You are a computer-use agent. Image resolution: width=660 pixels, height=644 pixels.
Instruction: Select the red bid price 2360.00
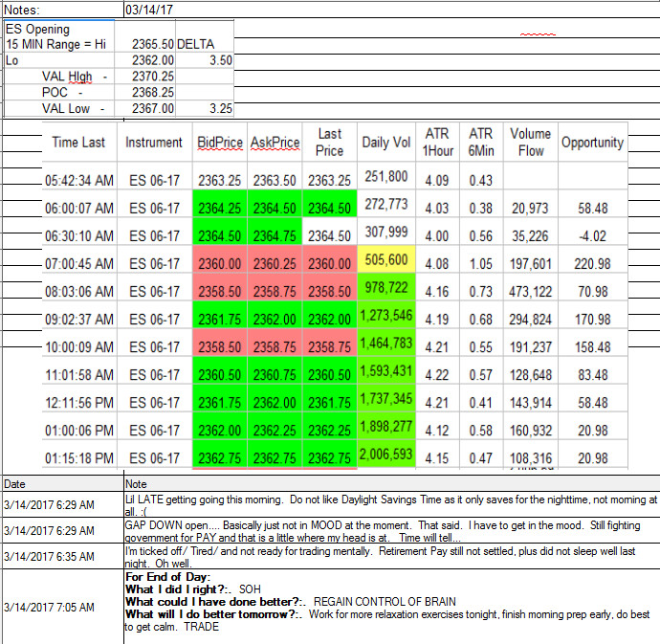(x=220, y=259)
